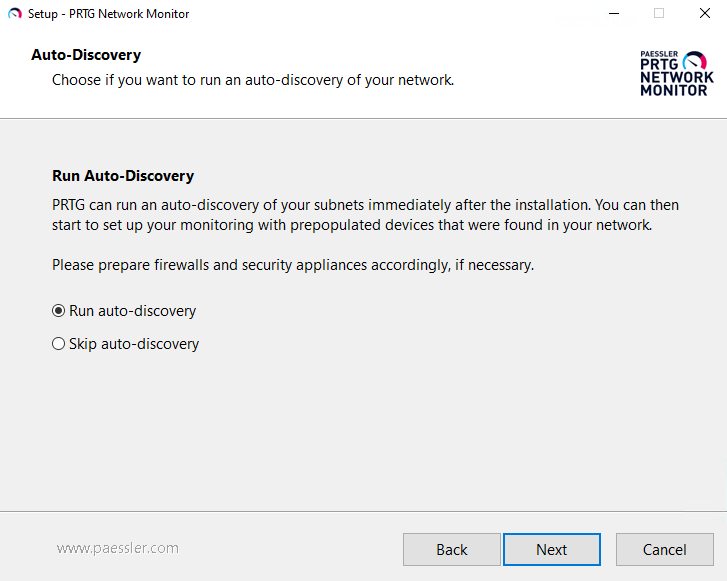Click the bold "Run Auto-Discovery" section title

pyautogui.click(x=123, y=176)
